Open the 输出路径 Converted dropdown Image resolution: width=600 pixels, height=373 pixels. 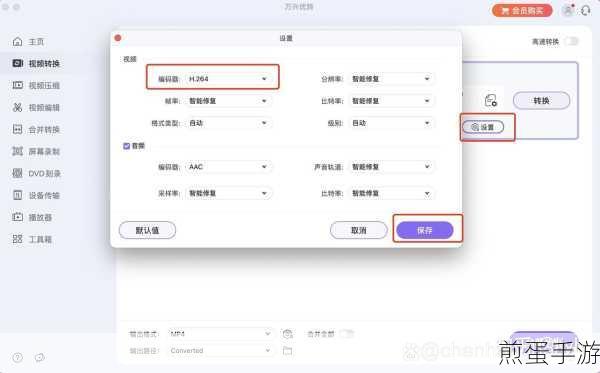tap(220, 350)
